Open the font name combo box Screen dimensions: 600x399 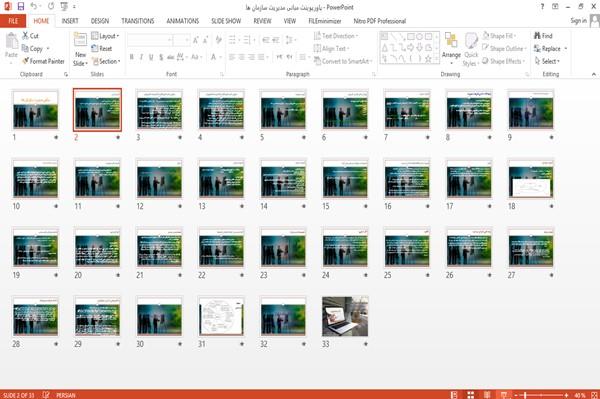click(149, 40)
